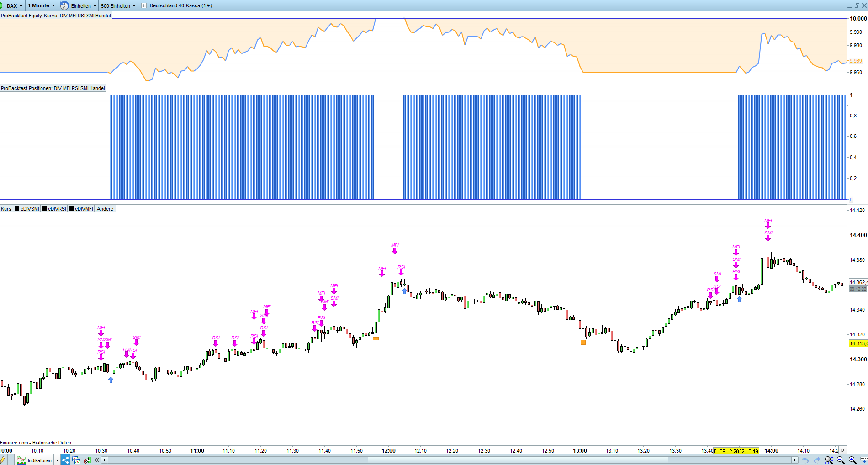
Task: Click the 14:00 time axis label
Action: 771,451
